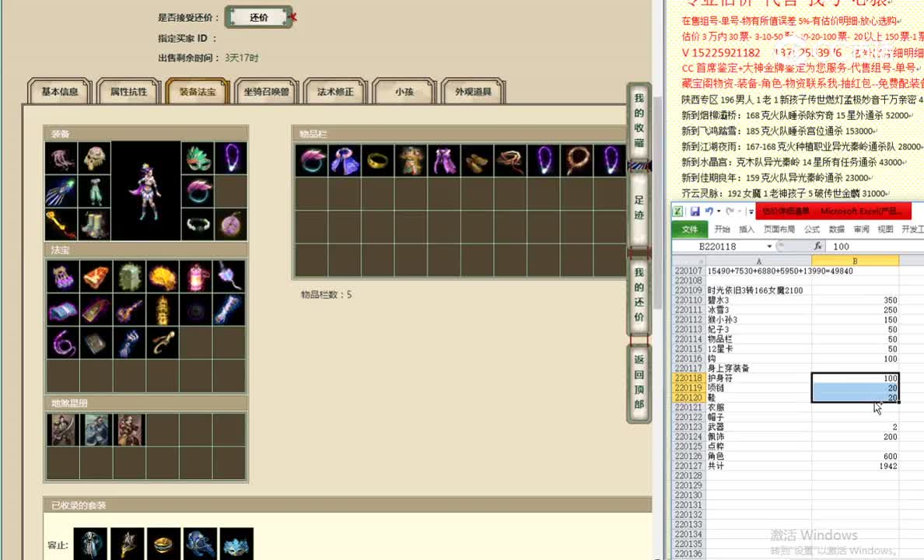924x560 pixels.
Task: Select the brown shoes in the inventory
Action: (478, 160)
